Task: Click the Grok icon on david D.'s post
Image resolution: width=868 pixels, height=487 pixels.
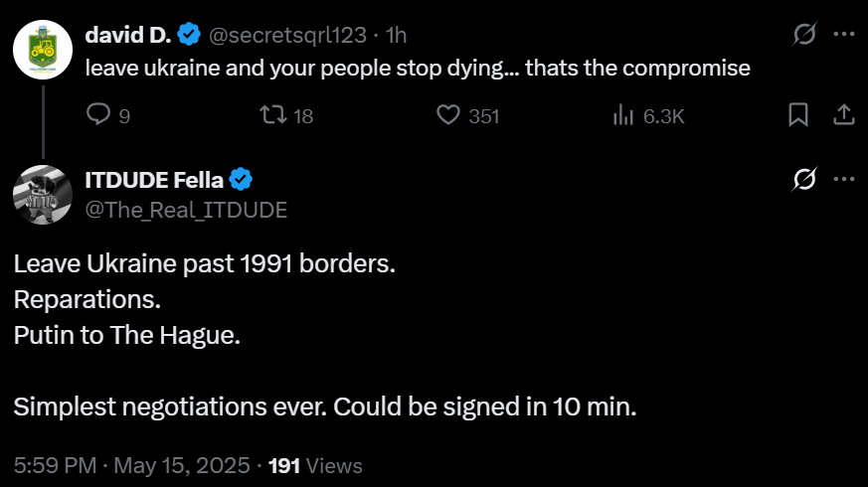Action: click(x=803, y=35)
